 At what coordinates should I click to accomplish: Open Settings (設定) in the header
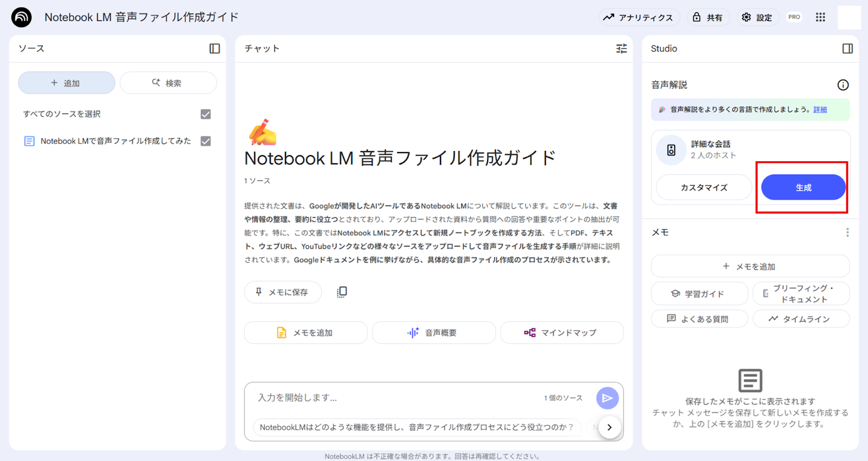757,17
